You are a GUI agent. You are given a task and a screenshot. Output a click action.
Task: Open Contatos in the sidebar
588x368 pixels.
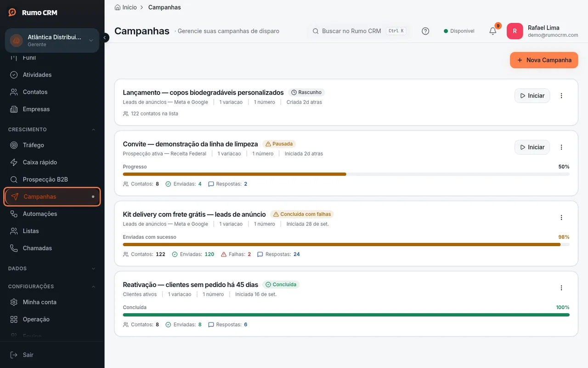pyautogui.click(x=52, y=92)
